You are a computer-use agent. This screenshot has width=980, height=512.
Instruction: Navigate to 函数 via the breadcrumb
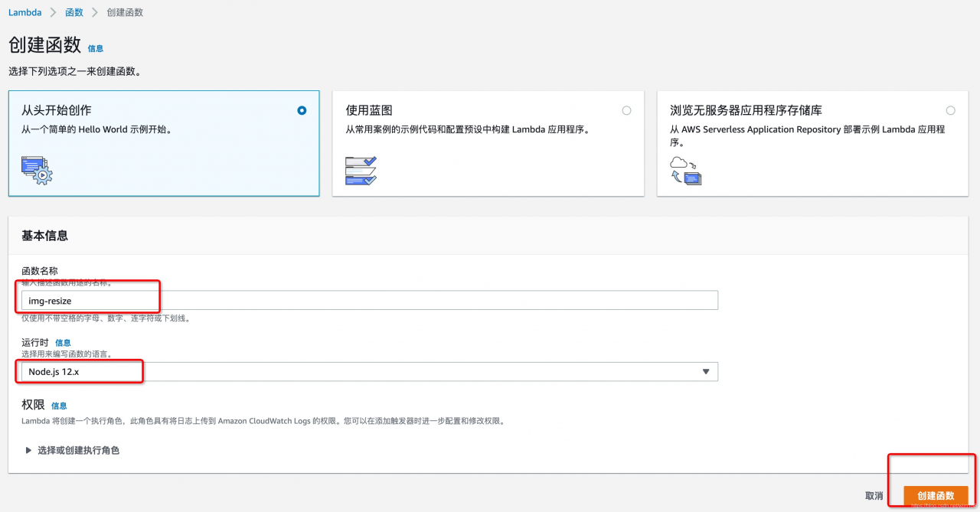click(x=73, y=12)
